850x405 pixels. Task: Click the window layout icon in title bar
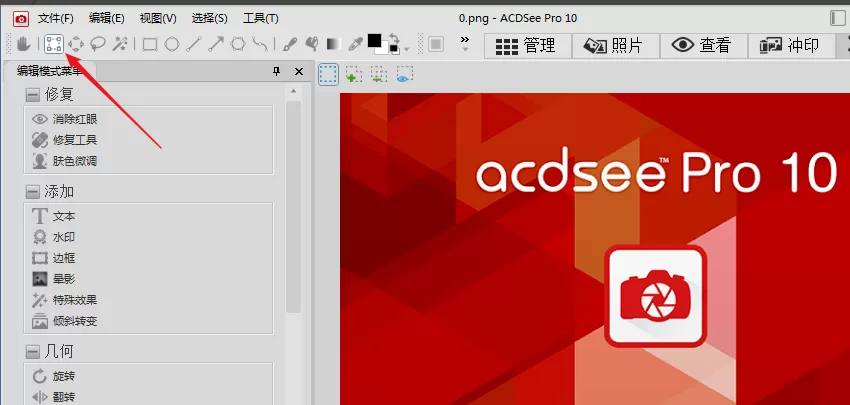tap(838, 18)
